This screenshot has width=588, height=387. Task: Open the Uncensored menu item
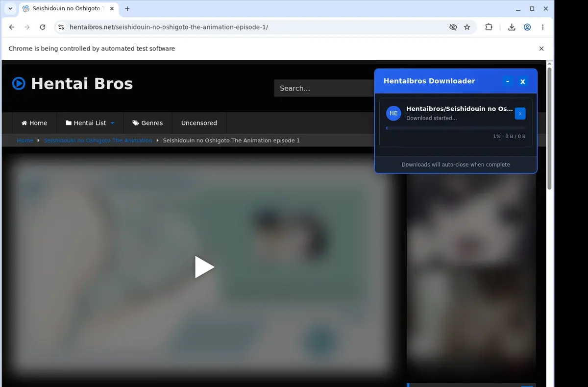tap(199, 123)
